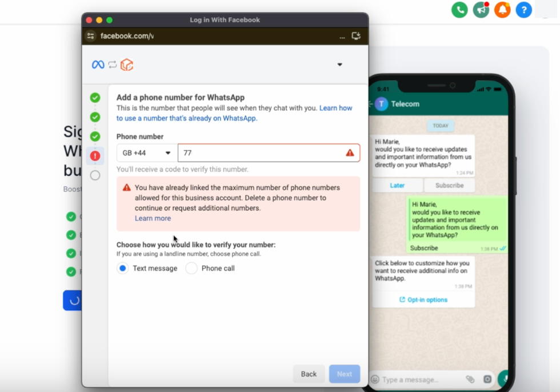Screen dimensions: 560x392
Task: Select the first completed step checkmark
Action: (95, 98)
